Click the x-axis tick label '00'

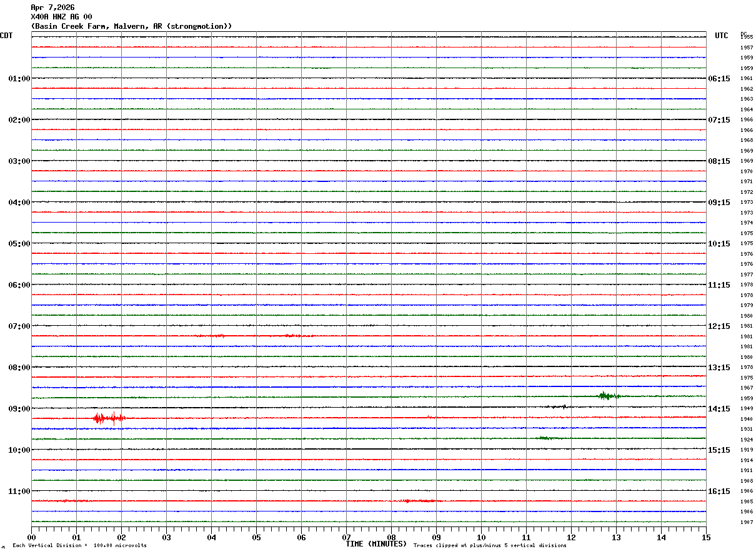pos(31,538)
